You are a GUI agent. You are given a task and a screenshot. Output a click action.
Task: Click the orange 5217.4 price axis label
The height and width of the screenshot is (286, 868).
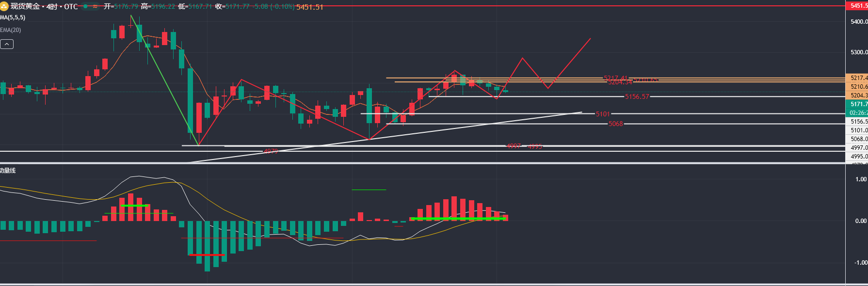click(x=858, y=78)
